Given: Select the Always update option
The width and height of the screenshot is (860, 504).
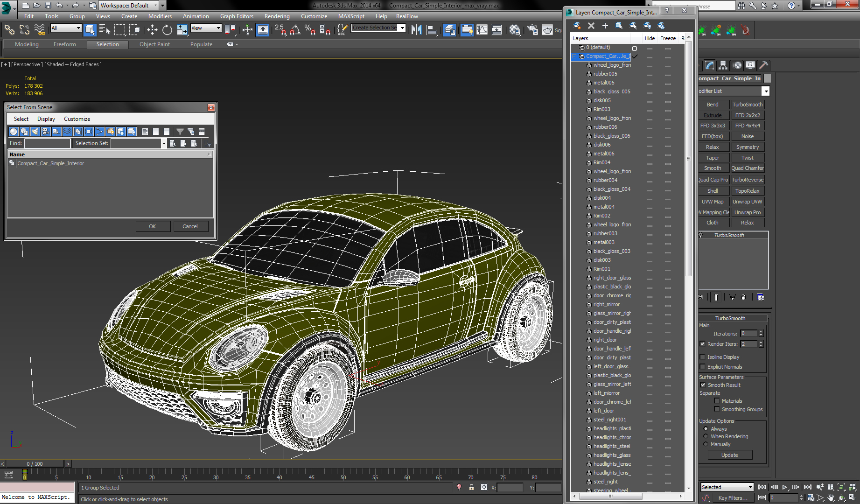Looking at the screenshot, I should pyautogui.click(x=706, y=429).
